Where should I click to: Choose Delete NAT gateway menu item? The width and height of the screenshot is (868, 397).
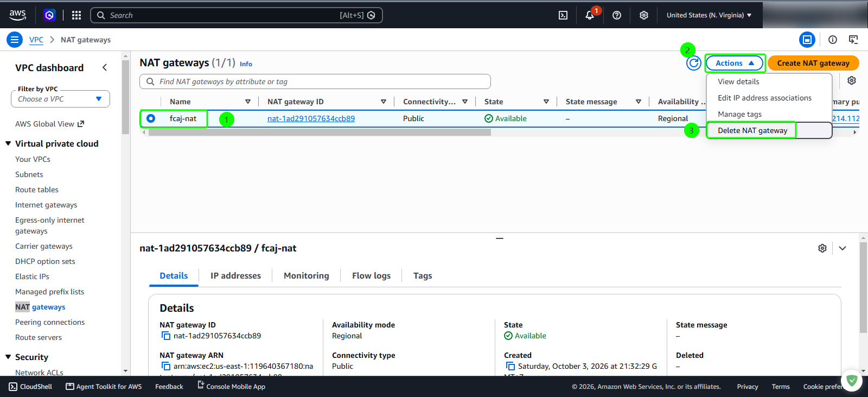pyautogui.click(x=769, y=130)
